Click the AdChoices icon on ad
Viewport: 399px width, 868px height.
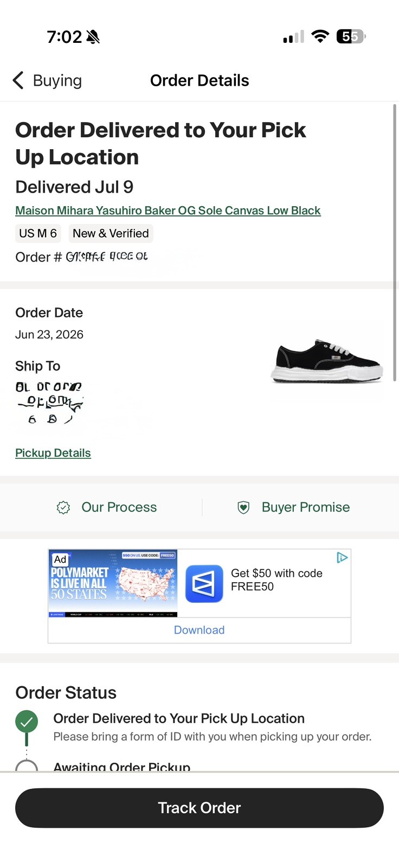342,557
